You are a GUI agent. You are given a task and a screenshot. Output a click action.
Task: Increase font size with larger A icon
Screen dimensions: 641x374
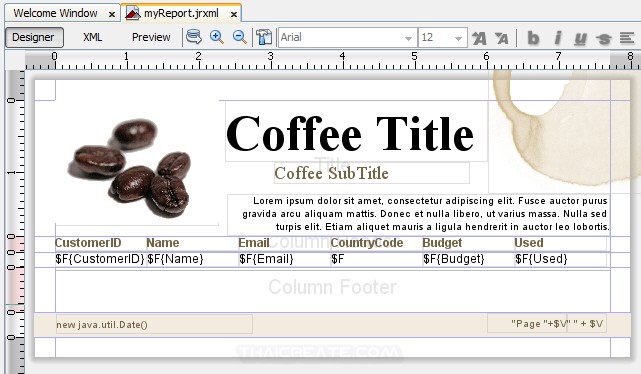tap(479, 38)
